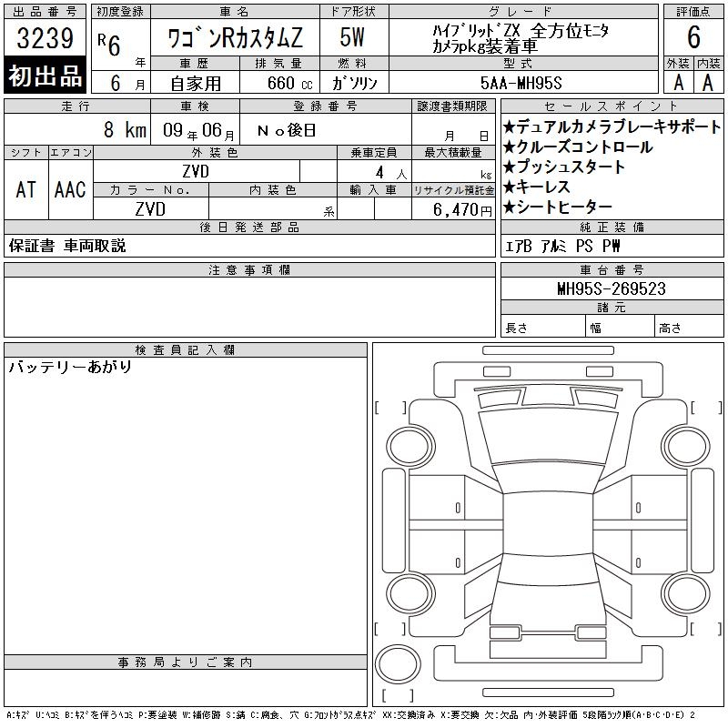Click car name ワゴンRカスタムZ

(235, 38)
